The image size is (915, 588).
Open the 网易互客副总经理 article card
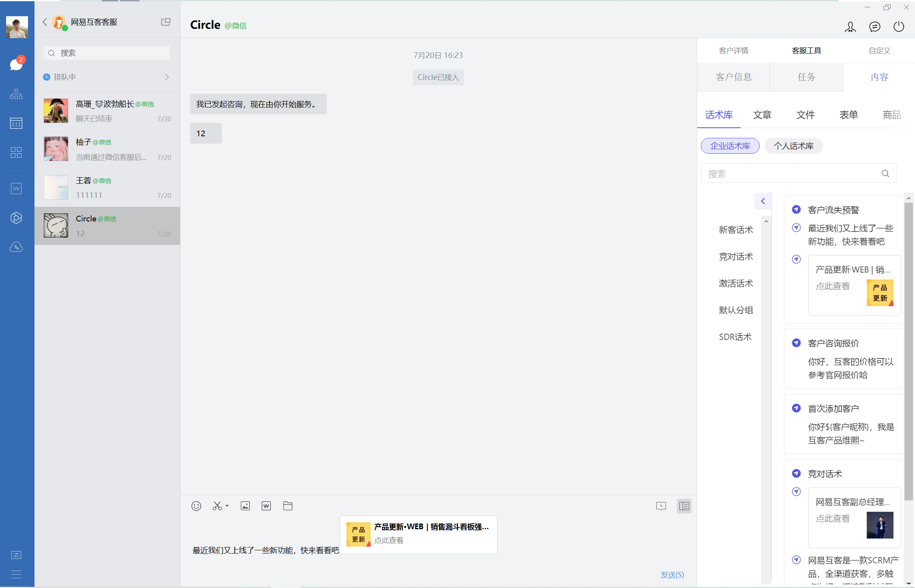[x=855, y=518]
